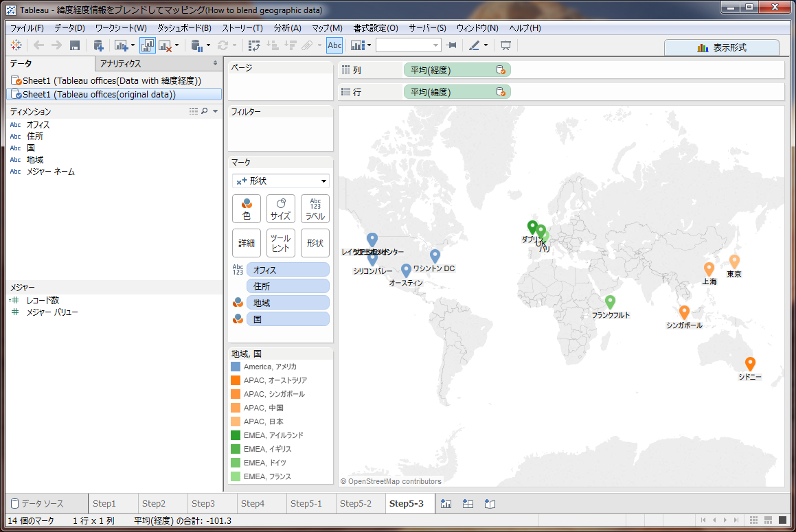Open the マップ(M) menu
Viewport: 796px width, 532px height.
point(327,28)
